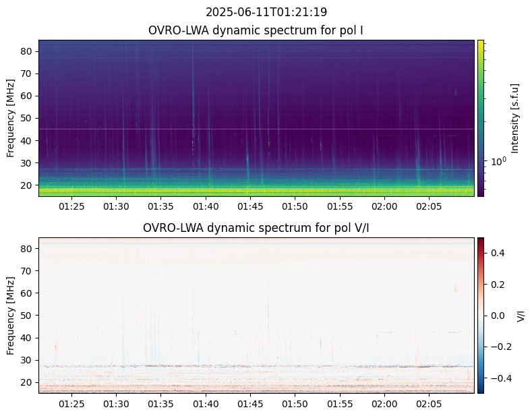The width and height of the screenshot is (532, 416).
Task: Click the V/I label beside the lower colorbar
Action: click(x=521, y=315)
